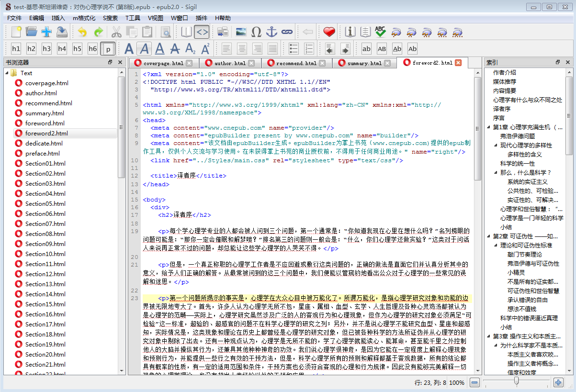The width and height of the screenshot is (576, 392).
Task: Toggle Code View mode
Action: click(x=201, y=32)
